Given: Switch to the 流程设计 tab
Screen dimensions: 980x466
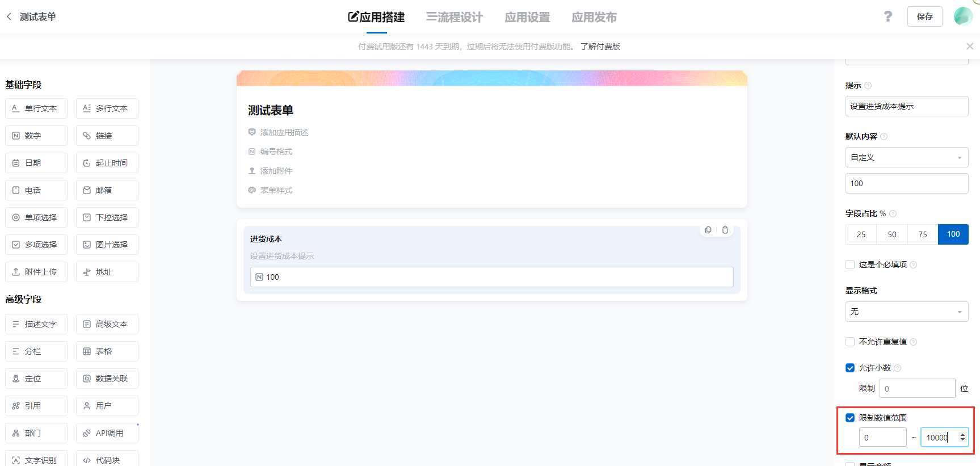Looking at the screenshot, I should [x=455, y=17].
